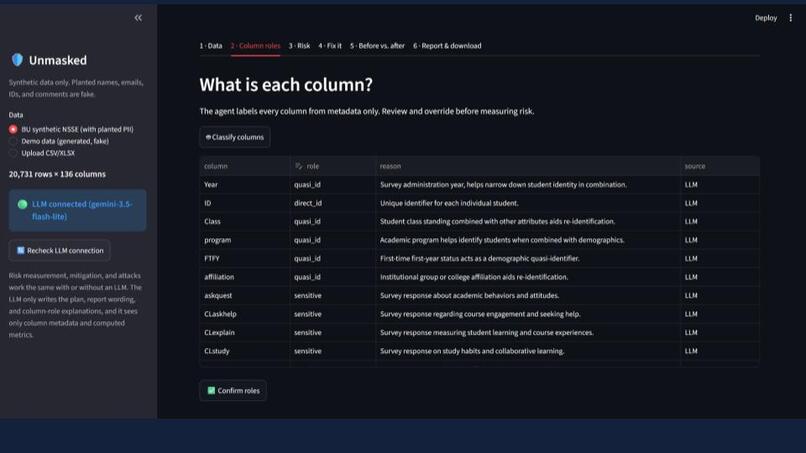
Task: Click the Confirm roles button
Action: pos(233,391)
